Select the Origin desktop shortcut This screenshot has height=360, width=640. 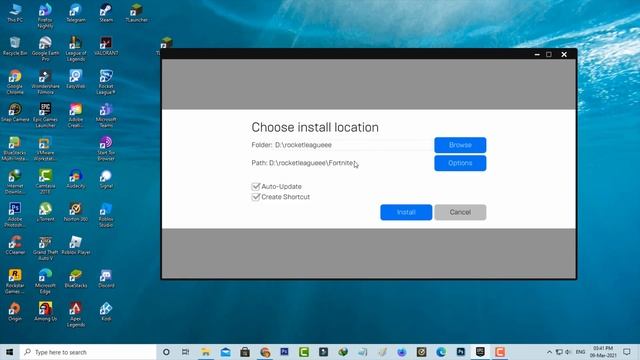[15, 312]
